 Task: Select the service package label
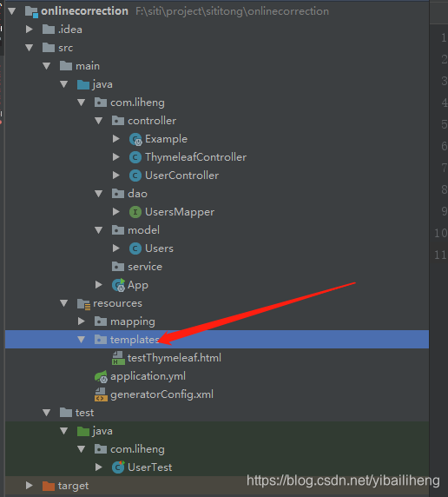145,267
